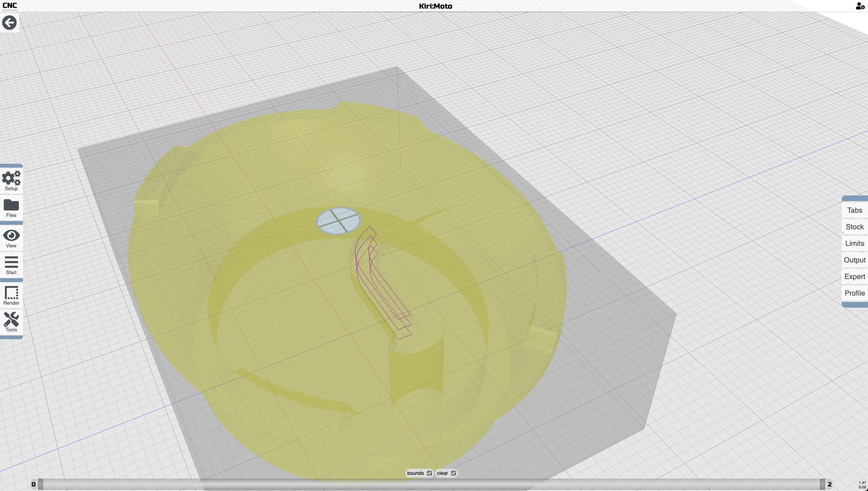Image resolution: width=868 pixels, height=491 pixels.
Task: Click the magenta toolpath outline on model
Action: click(x=382, y=282)
